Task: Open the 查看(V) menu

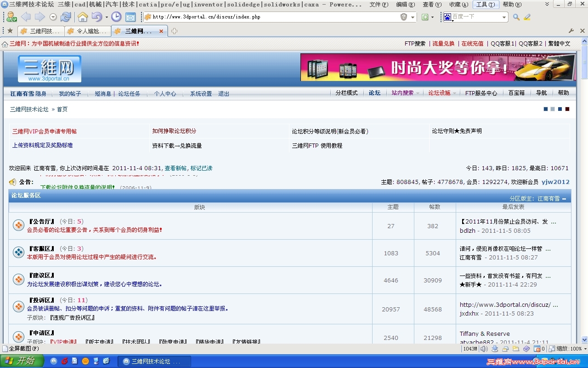Action: point(432,4)
